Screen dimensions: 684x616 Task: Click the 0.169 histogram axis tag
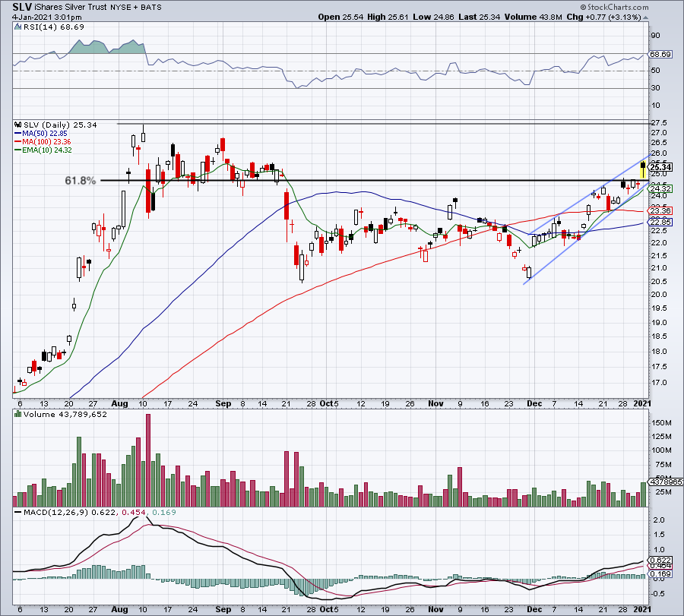(x=660, y=573)
